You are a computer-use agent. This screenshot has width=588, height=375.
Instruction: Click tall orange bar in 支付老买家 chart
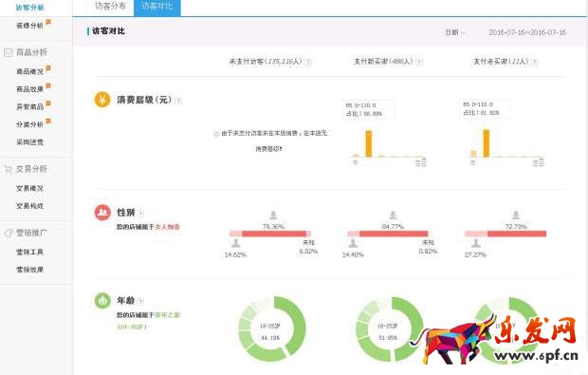coord(486,143)
